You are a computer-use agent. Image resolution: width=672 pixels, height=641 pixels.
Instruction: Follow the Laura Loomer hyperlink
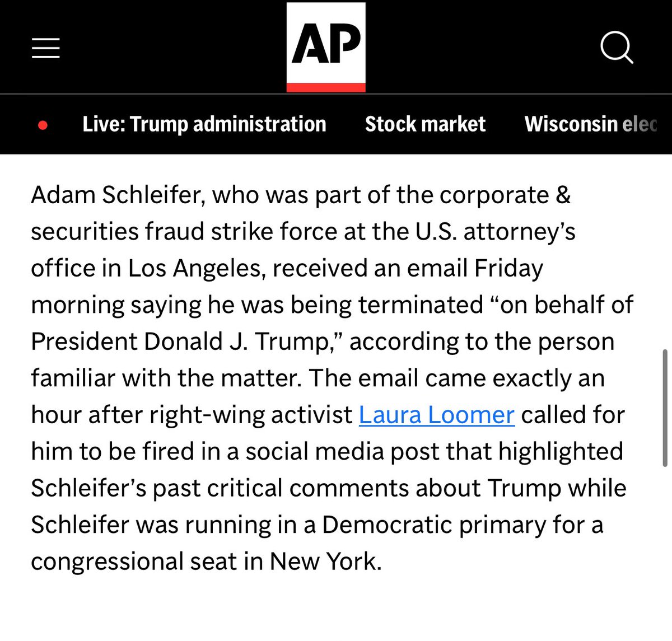(x=436, y=415)
